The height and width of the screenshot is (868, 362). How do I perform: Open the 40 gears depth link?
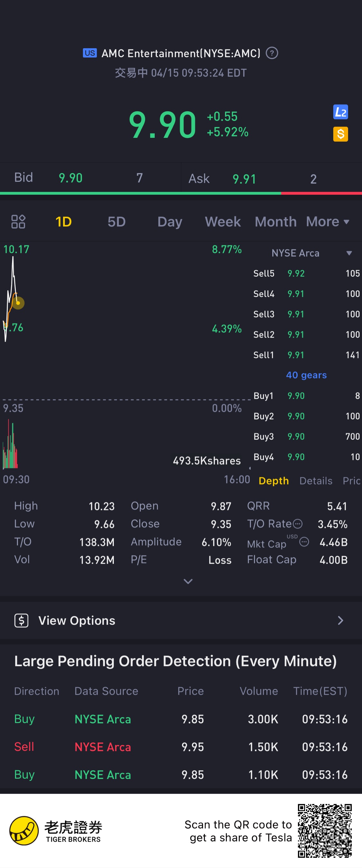pyautogui.click(x=306, y=375)
